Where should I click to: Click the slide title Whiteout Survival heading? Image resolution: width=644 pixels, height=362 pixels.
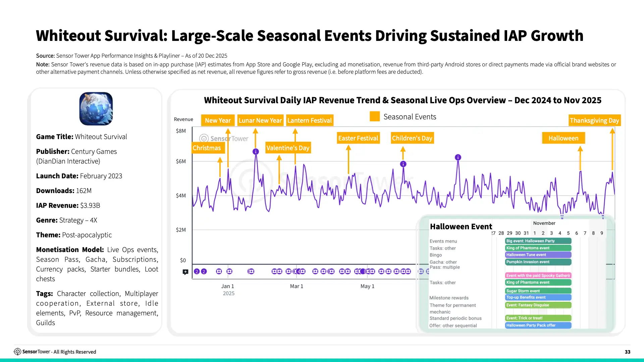coord(310,36)
